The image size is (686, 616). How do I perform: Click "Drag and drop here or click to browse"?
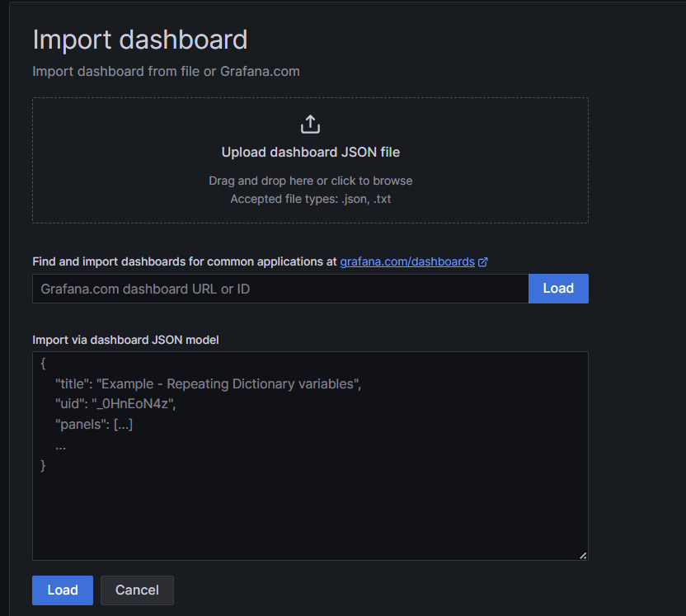[311, 181]
